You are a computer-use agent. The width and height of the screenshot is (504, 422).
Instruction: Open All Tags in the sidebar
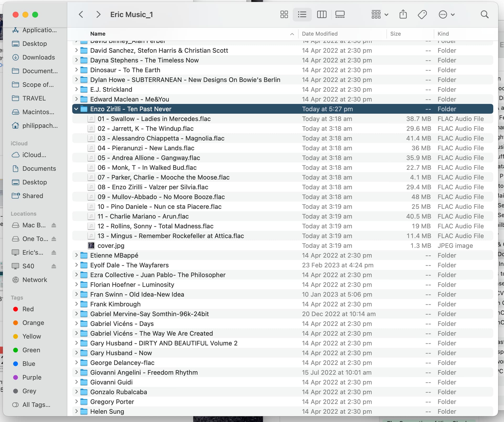(x=36, y=405)
